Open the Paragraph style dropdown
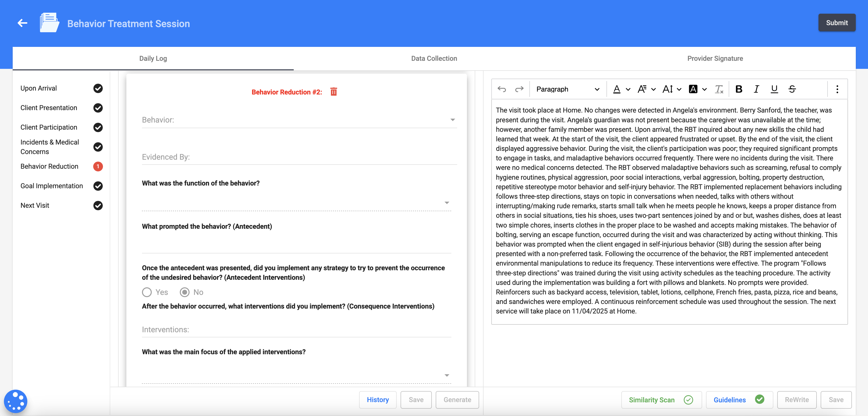 (x=568, y=89)
